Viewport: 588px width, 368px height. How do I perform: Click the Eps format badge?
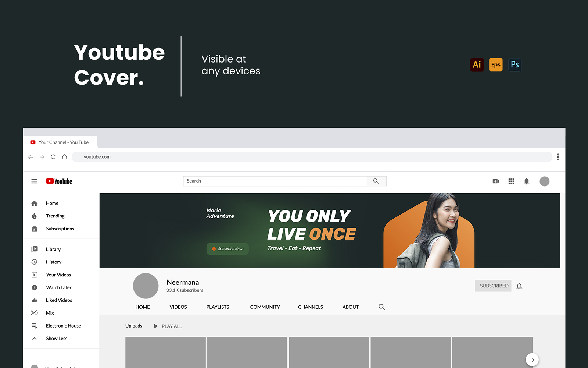(x=496, y=65)
